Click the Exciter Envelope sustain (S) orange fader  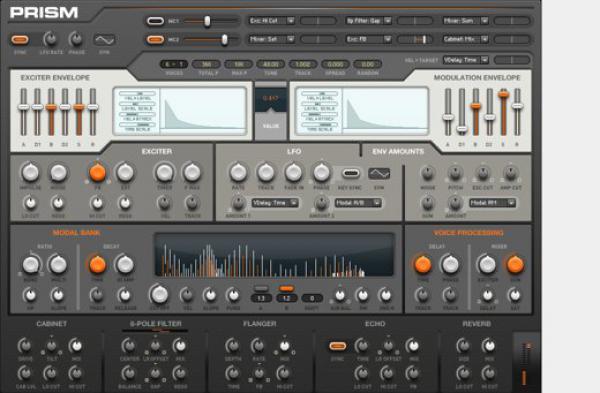pos(79,107)
